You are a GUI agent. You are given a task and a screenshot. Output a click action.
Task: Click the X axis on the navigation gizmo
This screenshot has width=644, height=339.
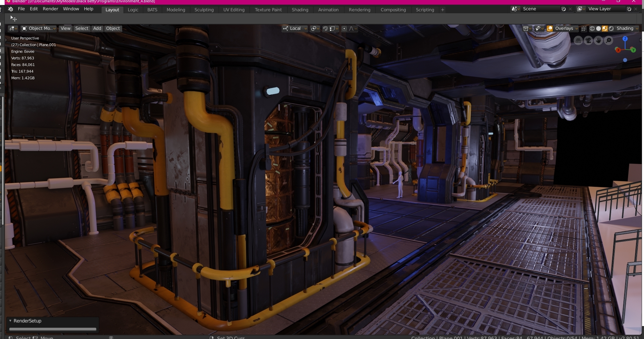pos(618,50)
